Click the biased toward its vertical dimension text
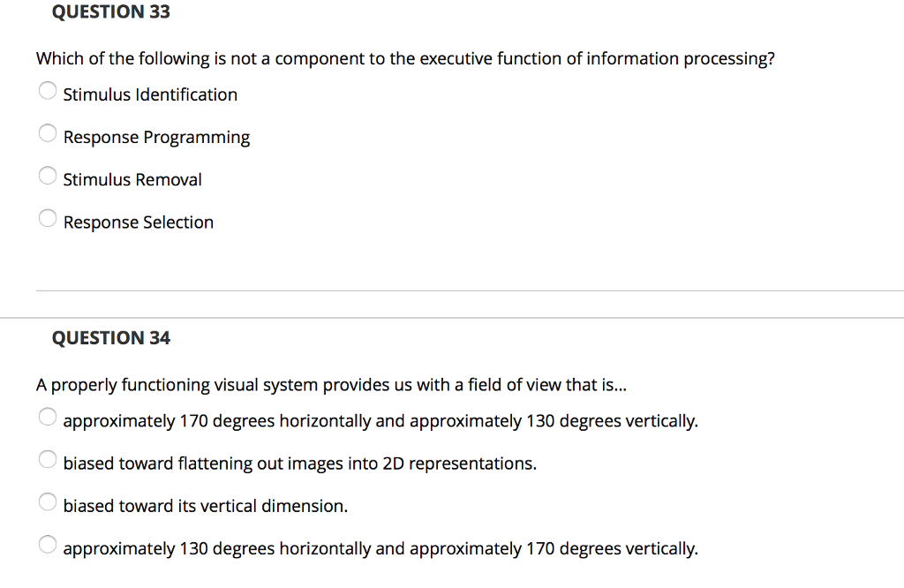 205,506
